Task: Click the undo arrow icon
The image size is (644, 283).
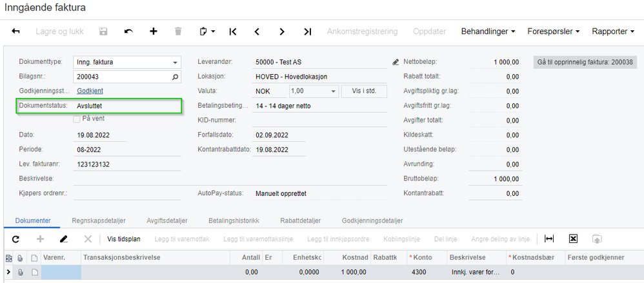Action: 128,31
